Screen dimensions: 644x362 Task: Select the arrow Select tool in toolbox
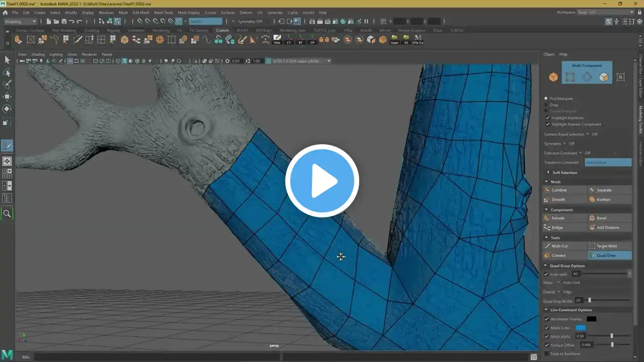coord(7,60)
